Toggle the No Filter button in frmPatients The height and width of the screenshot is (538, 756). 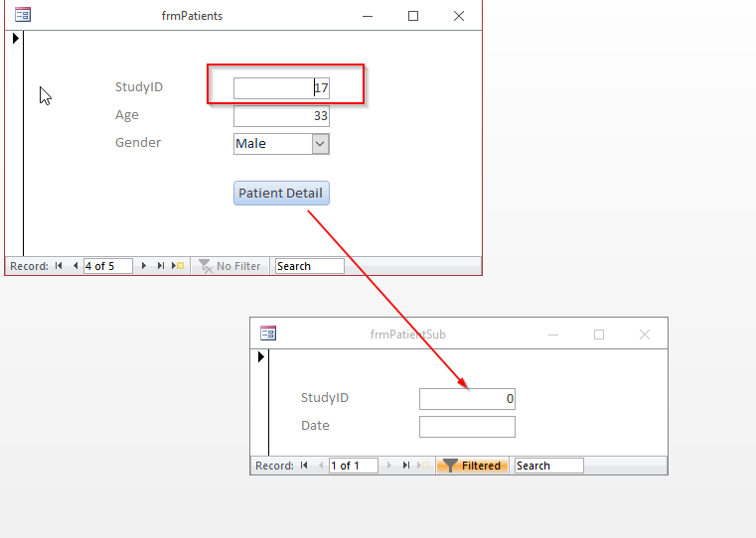click(x=229, y=266)
